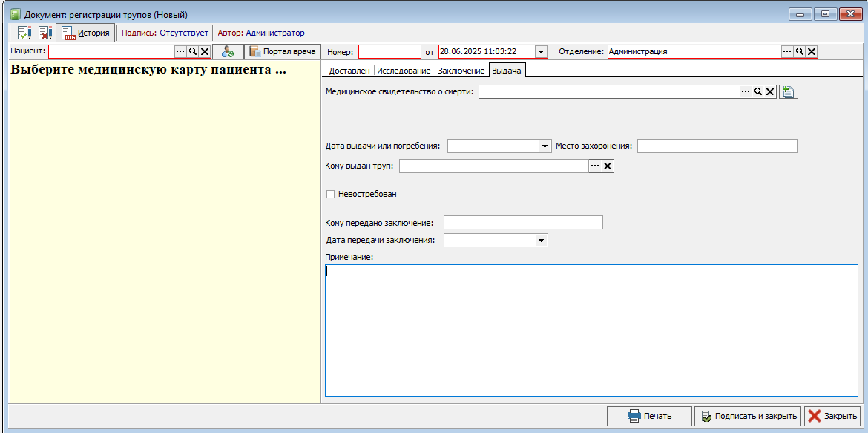Click the patient card icon button

[x=228, y=51]
